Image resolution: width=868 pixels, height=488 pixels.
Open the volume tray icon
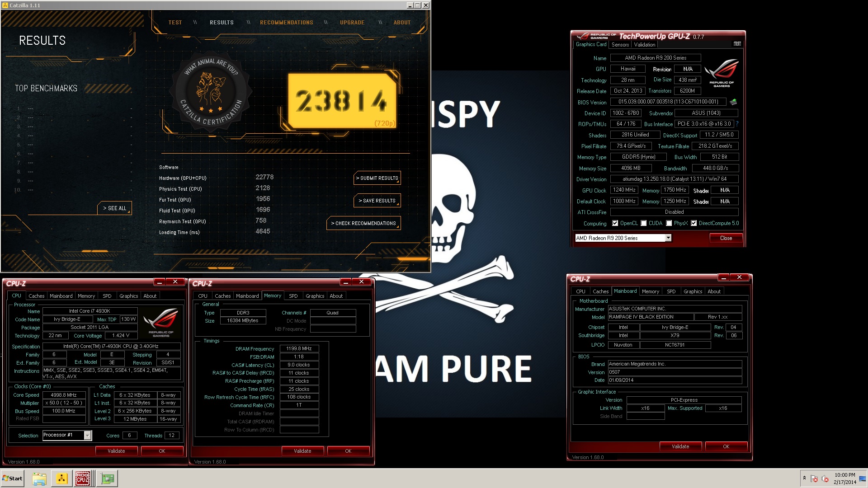[x=825, y=479]
